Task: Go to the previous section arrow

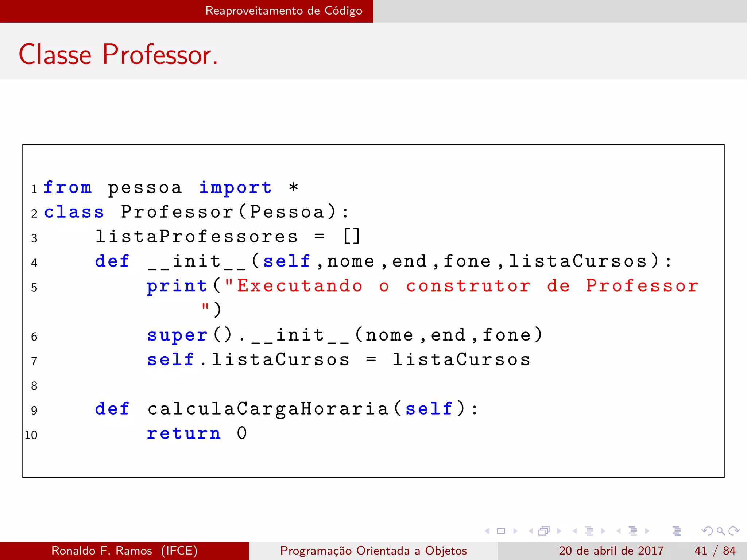Action: (619, 531)
